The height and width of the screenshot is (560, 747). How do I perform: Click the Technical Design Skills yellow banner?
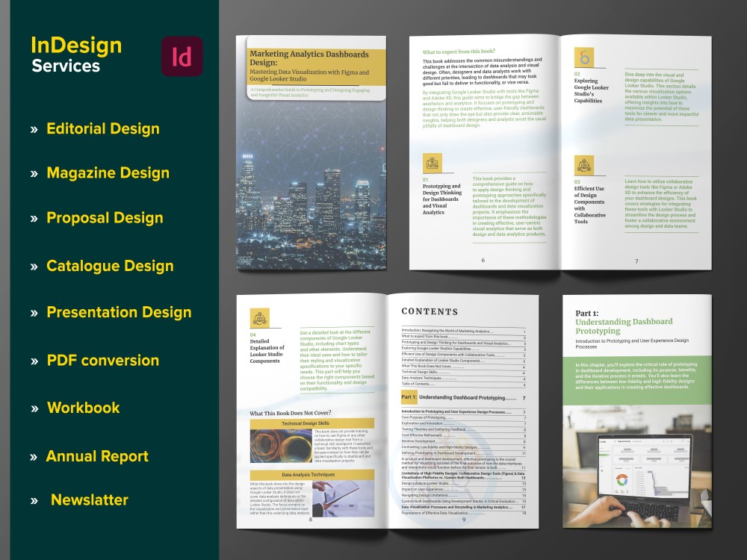(x=312, y=423)
